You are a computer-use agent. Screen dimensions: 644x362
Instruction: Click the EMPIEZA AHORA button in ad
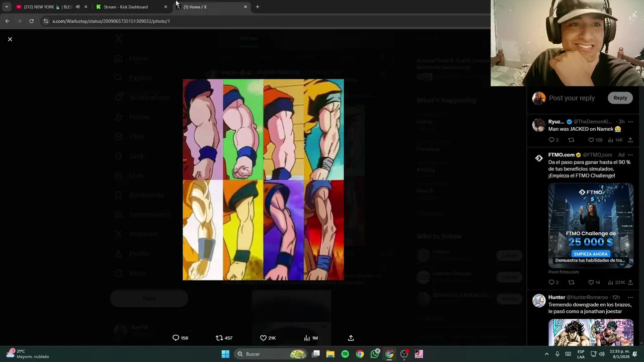click(x=591, y=254)
